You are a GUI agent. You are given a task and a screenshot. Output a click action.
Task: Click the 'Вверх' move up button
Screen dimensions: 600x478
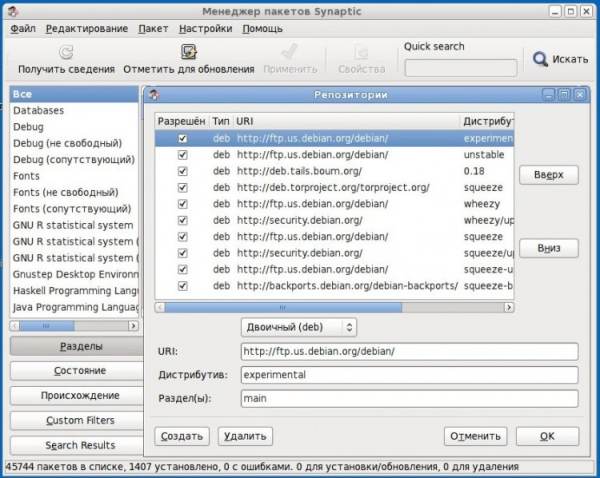pyautogui.click(x=549, y=175)
